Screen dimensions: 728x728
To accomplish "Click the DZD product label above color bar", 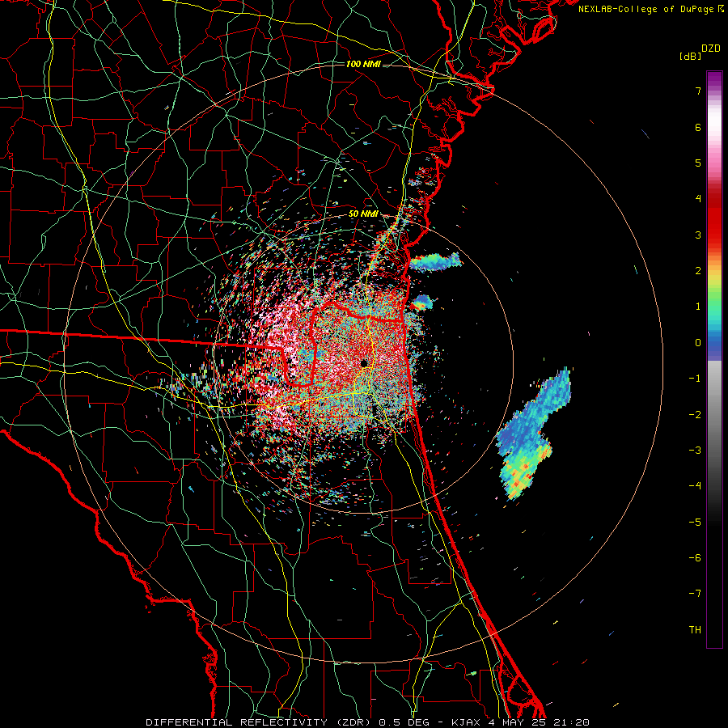I will [711, 49].
